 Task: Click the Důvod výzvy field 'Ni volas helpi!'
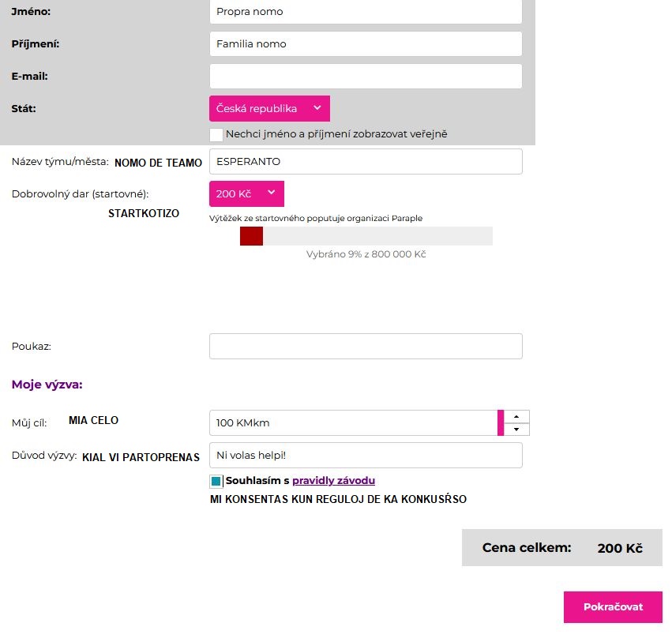point(365,455)
